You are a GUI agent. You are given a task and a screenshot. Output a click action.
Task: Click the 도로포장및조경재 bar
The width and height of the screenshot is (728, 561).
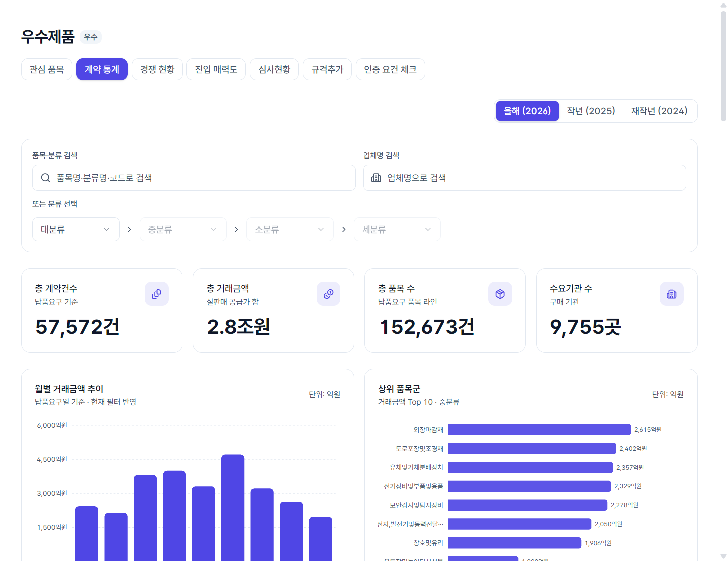(532, 449)
